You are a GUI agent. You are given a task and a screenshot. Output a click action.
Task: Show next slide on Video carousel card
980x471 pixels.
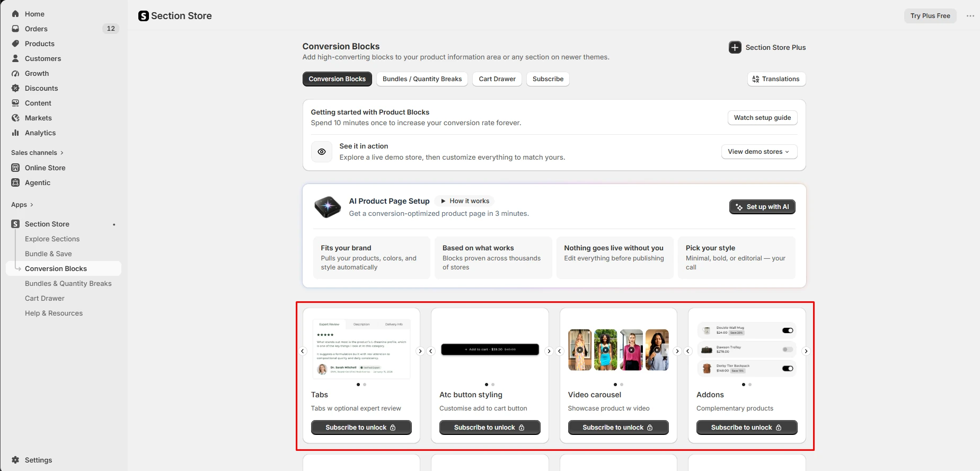point(677,351)
